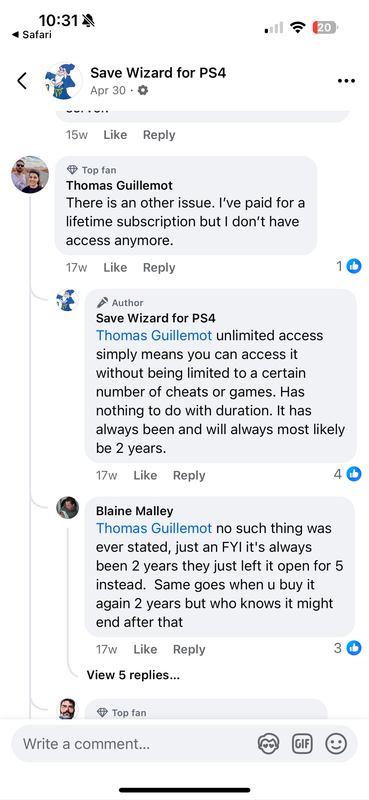Open the avatar sticker icon in comment bar
Screen dimensions: 369x800
pos(268,743)
